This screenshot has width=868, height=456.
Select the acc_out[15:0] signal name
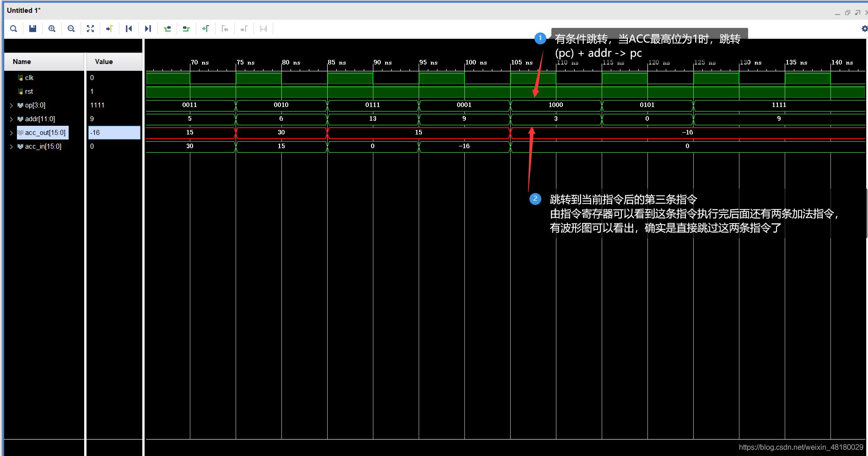pos(45,133)
